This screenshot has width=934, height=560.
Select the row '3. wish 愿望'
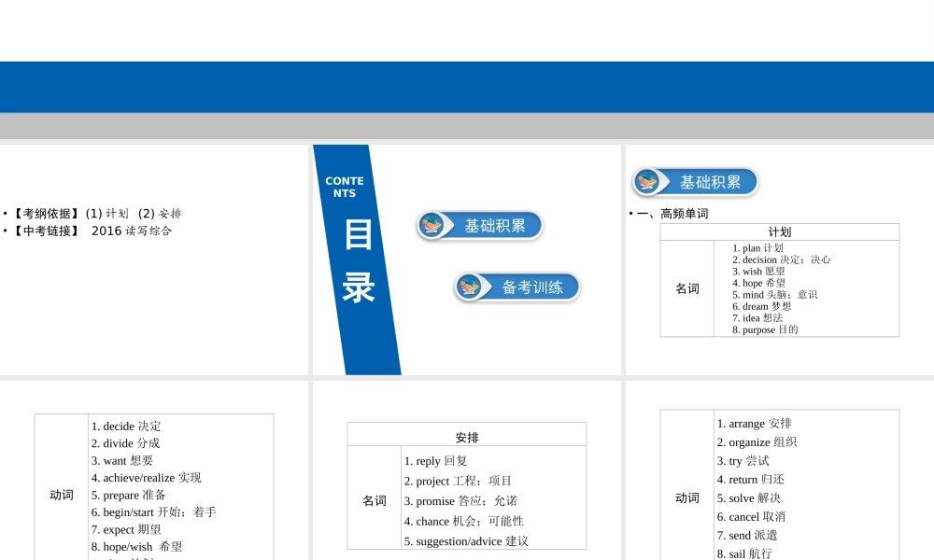[758, 272]
